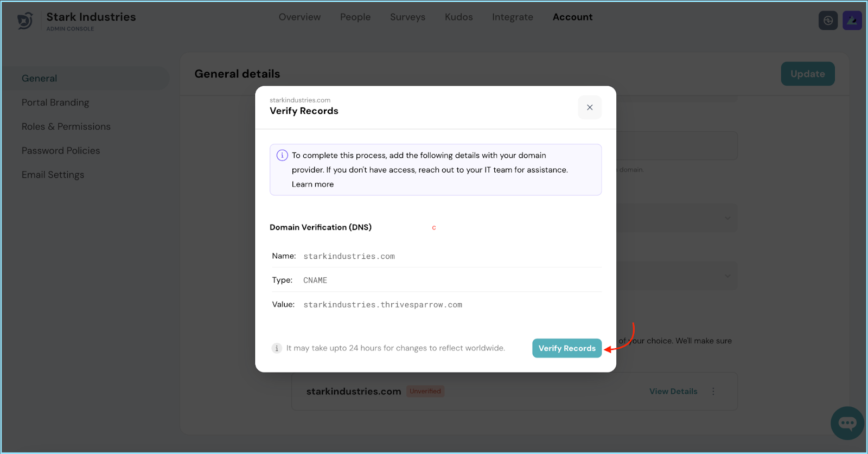Open the chat support bubble icon

pos(847,423)
